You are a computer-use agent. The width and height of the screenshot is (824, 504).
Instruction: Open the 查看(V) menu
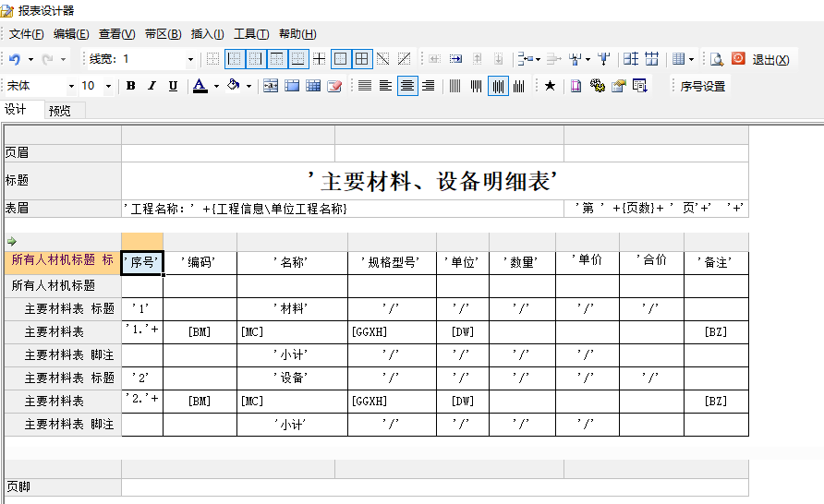coord(116,34)
